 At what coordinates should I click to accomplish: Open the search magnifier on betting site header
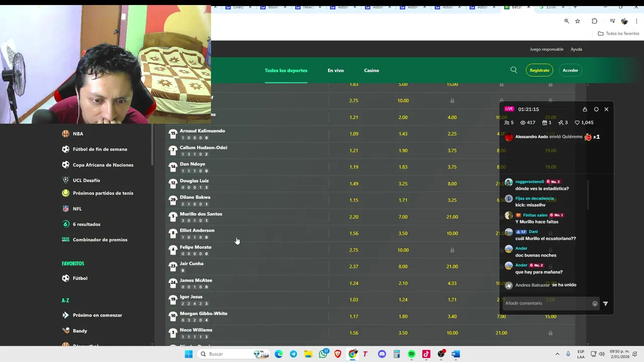514,70
